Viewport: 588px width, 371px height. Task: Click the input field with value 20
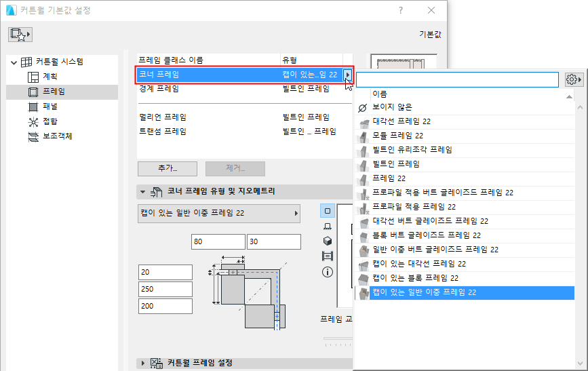[165, 272]
